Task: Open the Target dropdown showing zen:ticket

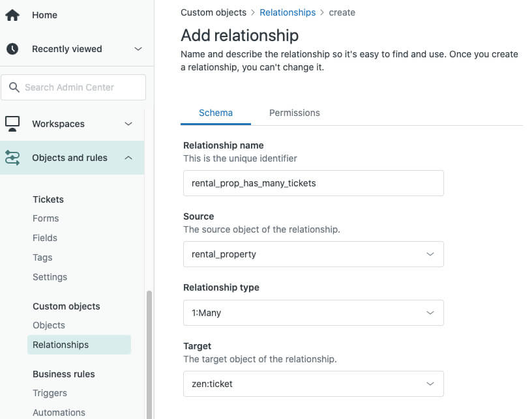Action: coord(313,384)
